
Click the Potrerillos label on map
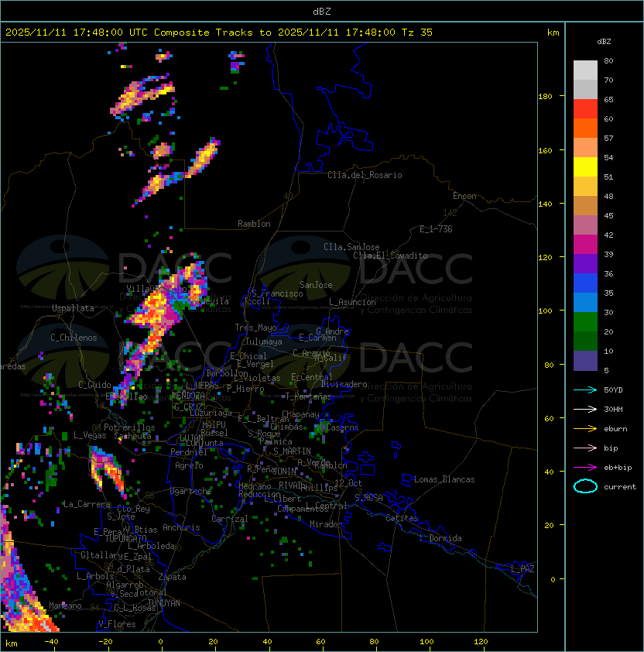pos(129,427)
